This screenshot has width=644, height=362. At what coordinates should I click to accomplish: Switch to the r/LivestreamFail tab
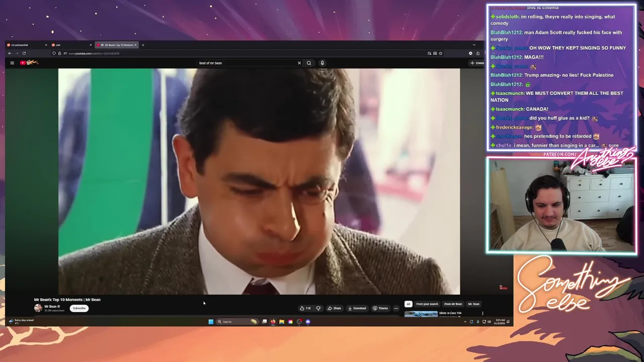28,45
